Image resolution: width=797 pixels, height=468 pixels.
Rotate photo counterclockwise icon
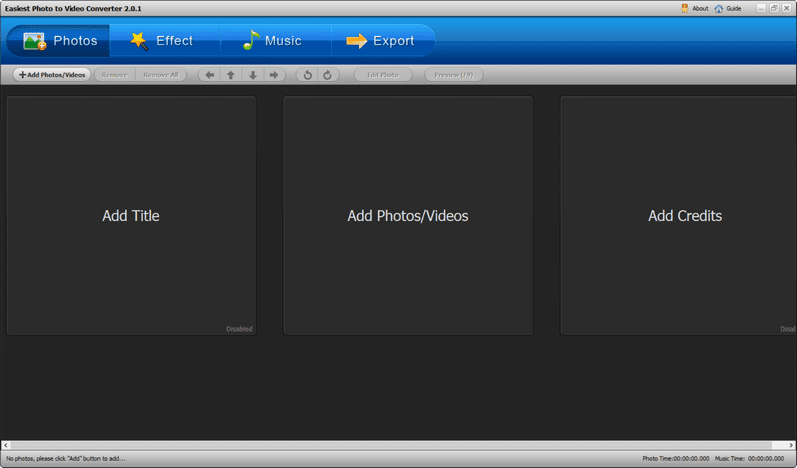pyautogui.click(x=307, y=75)
